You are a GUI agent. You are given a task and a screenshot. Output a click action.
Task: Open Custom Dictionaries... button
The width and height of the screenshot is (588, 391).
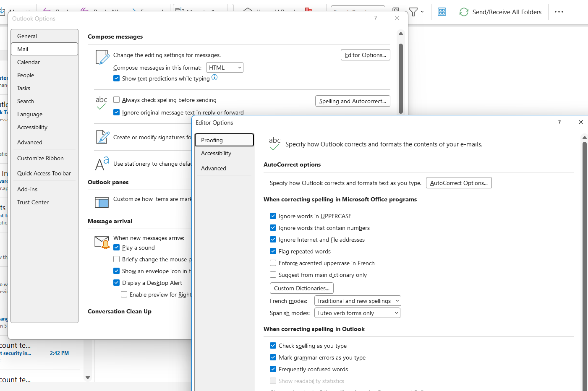pyautogui.click(x=302, y=288)
